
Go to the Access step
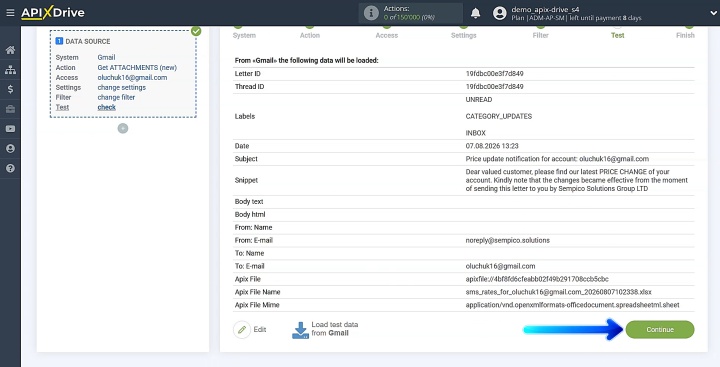tap(387, 35)
